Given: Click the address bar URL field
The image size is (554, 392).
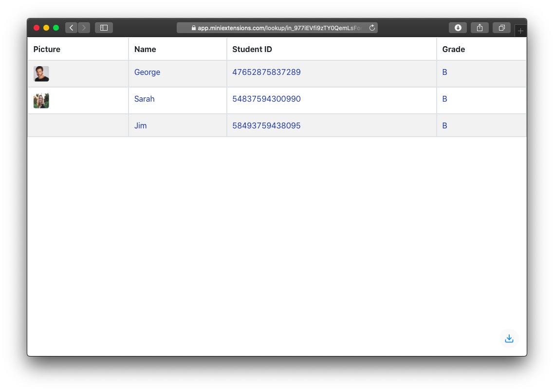Looking at the screenshot, I should pyautogui.click(x=277, y=28).
